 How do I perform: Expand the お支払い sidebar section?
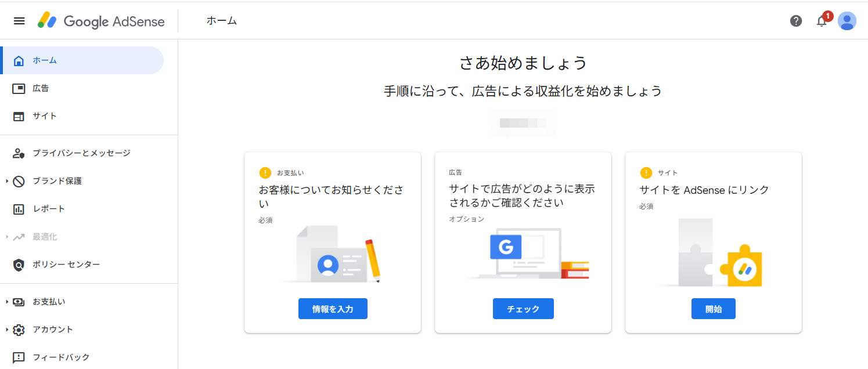point(7,302)
